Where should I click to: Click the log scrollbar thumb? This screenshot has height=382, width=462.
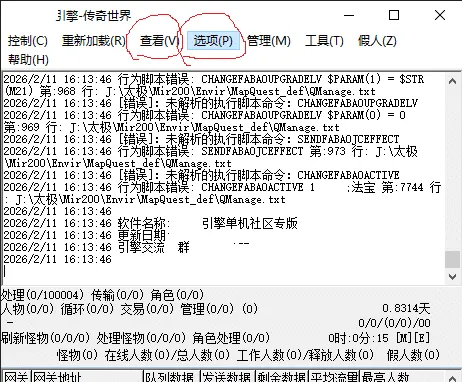[x=452, y=259]
